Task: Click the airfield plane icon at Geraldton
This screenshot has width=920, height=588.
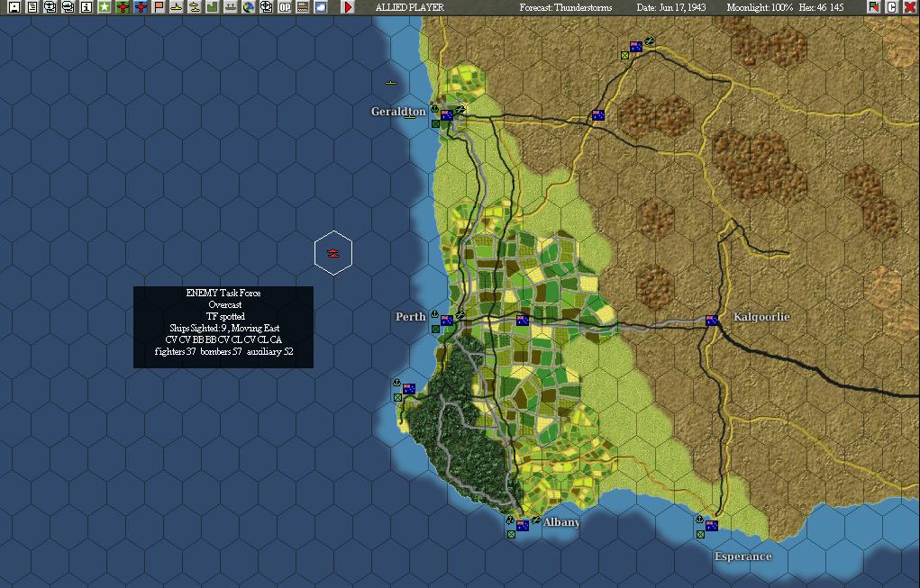Action: (x=460, y=109)
